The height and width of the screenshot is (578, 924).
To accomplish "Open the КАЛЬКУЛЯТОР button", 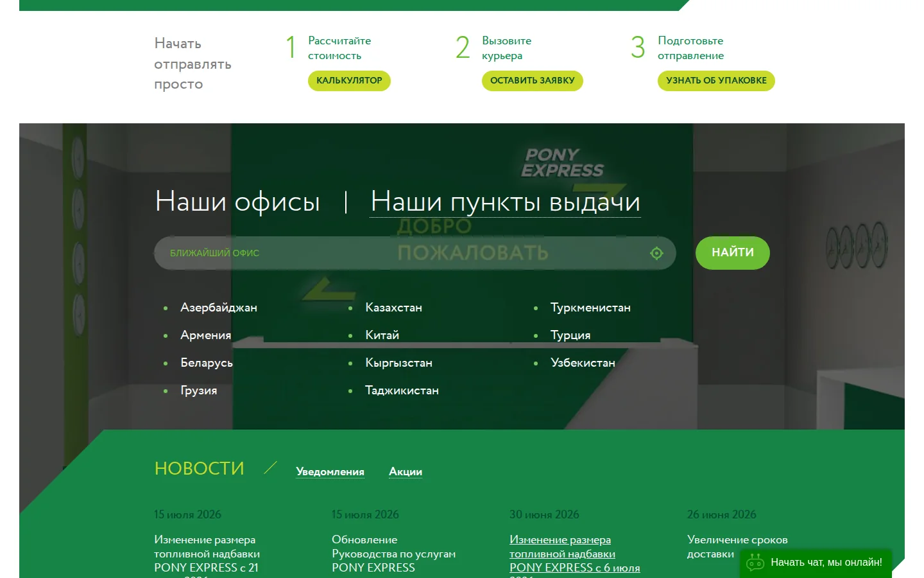I will (x=349, y=81).
